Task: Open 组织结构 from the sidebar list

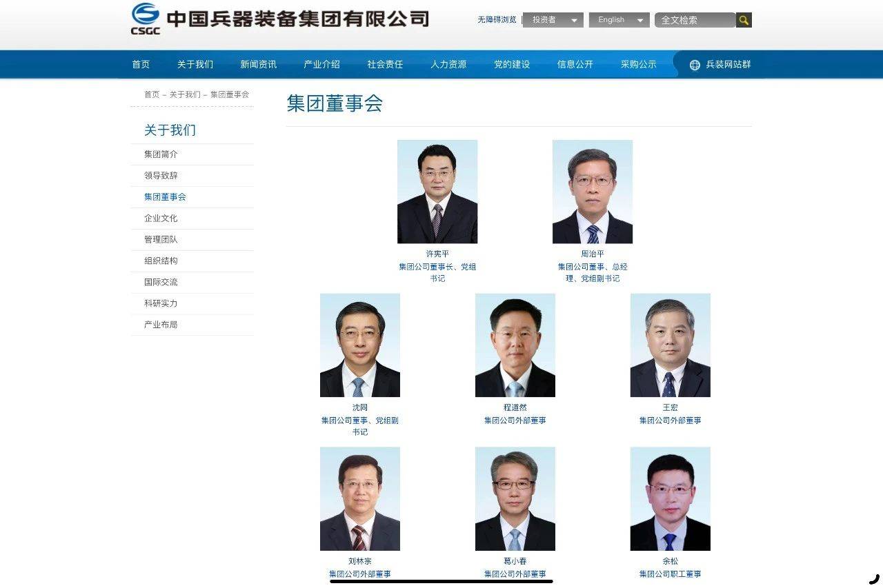Action: point(161,261)
